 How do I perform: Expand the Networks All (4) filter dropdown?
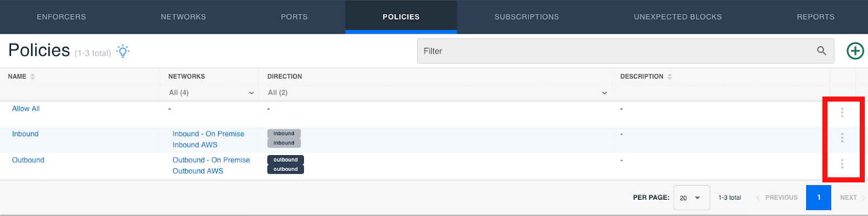pos(212,93)
